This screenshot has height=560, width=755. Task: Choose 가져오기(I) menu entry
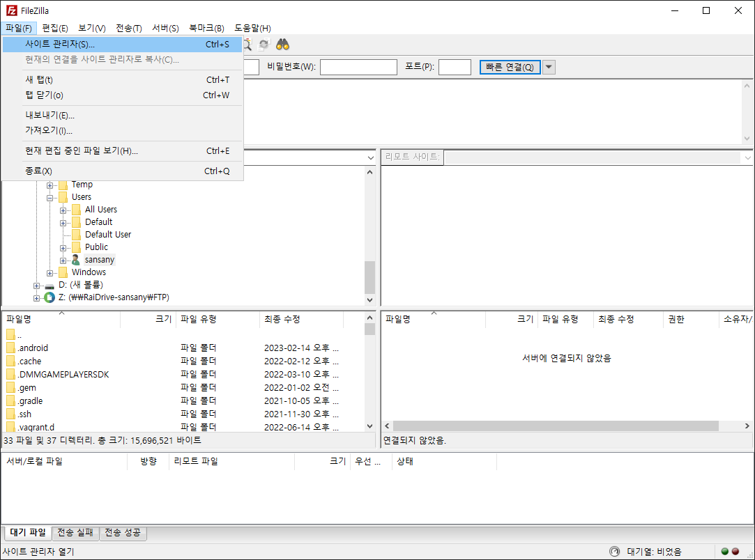pos(122,130)
